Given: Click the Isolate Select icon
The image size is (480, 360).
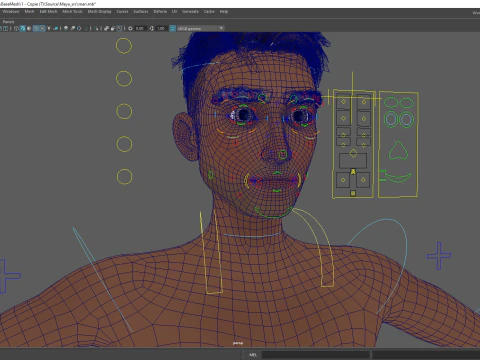Looking at the screenshot, I should click(x=96, y=29).
